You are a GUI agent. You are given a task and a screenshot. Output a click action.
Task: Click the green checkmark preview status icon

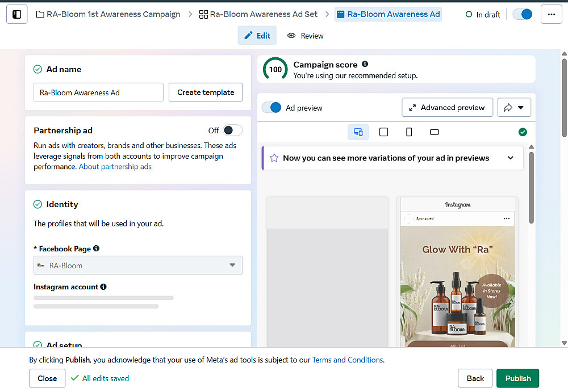click(x=523, y=132)
